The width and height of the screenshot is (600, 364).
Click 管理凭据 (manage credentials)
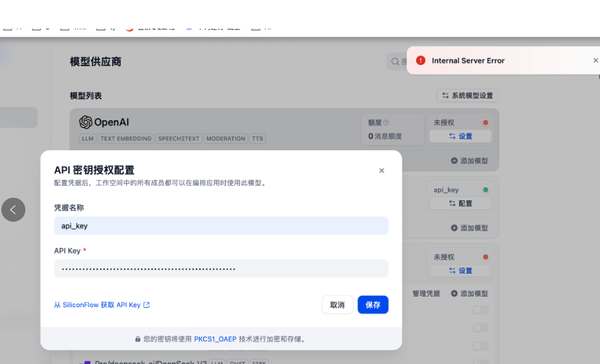pos(426,293)
